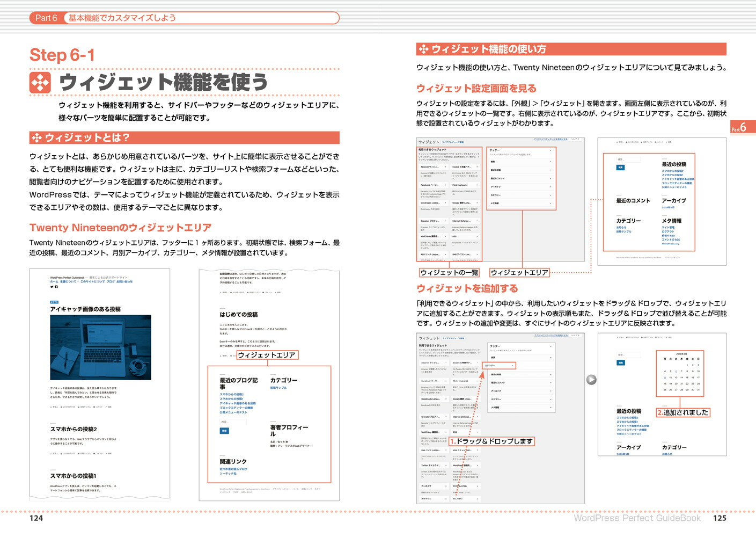Click ブログ menu item in the blog header screenshot
This screenshot has width=756, height=537.
click(110, 281)
